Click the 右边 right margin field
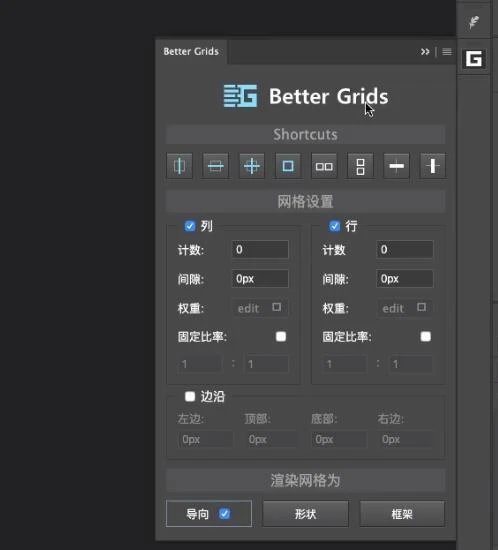This screenshot has height=550, width=498. (x=406, y=439)
